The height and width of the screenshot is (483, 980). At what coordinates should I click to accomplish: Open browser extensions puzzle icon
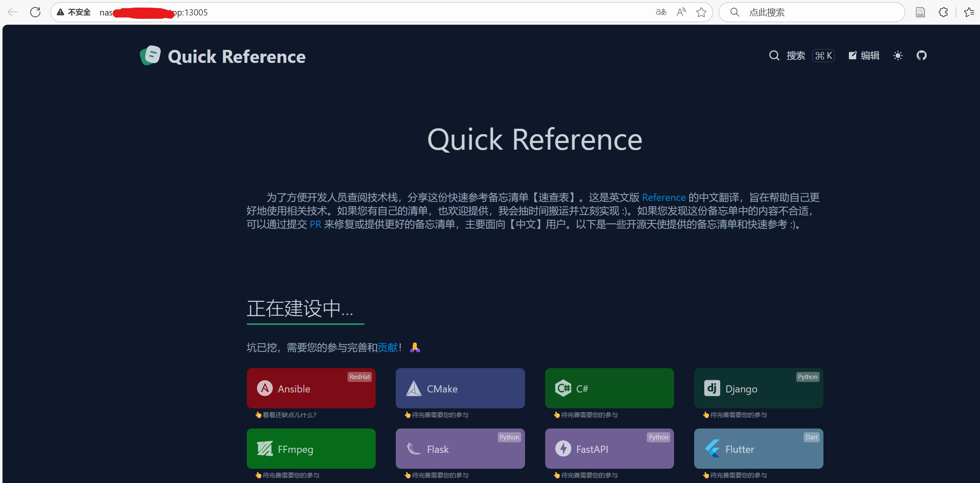coord(943,12)
